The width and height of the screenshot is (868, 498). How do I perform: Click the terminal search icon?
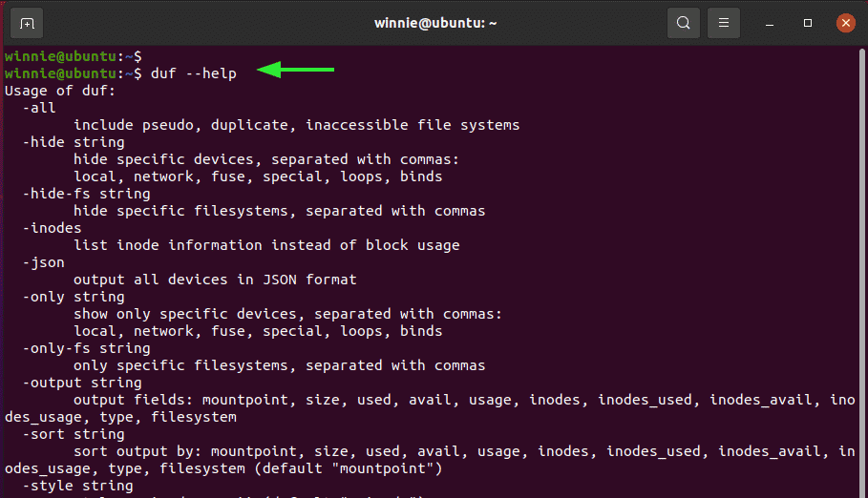[x=684, y=23]
